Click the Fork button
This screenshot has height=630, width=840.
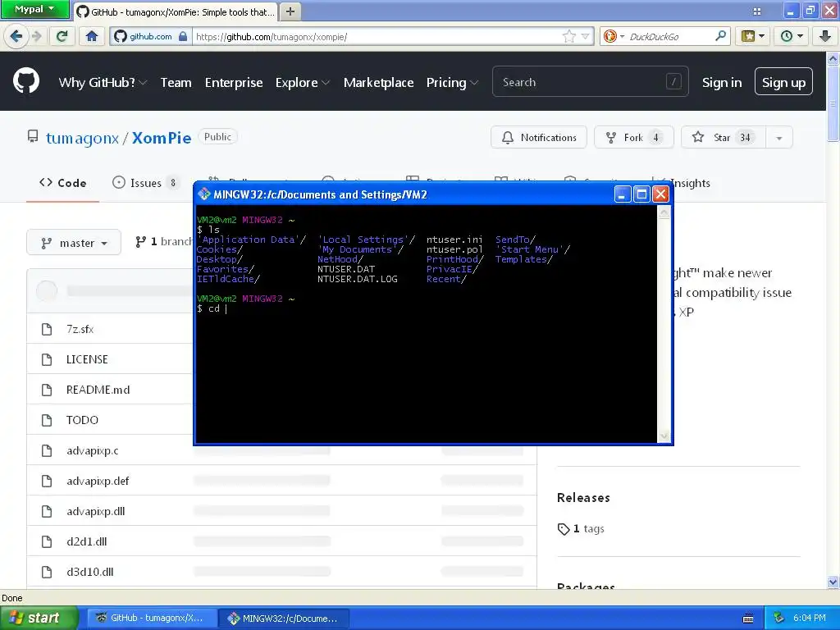point(634,138)
